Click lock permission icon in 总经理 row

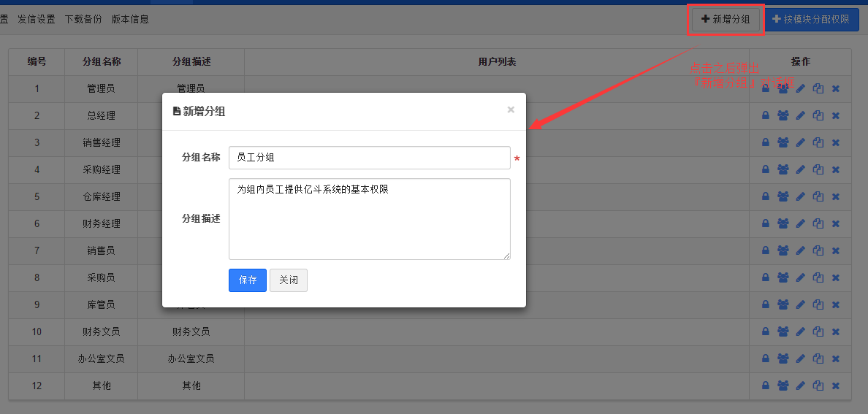tap(766, 115)
